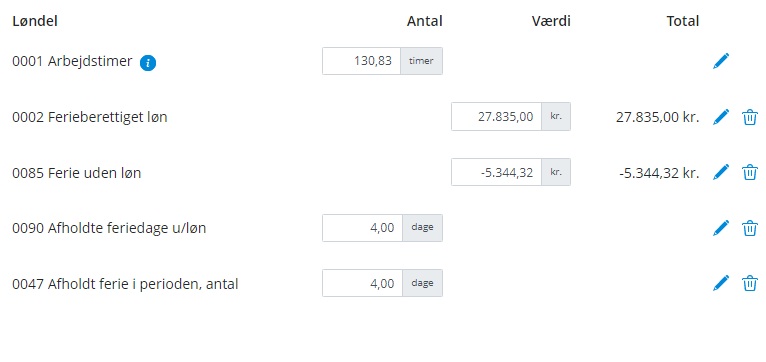Click the Afholdte feriedage u/løn days field
This screenshot has height=362, width=766.
pyautogui.click(x=362, y=228)
